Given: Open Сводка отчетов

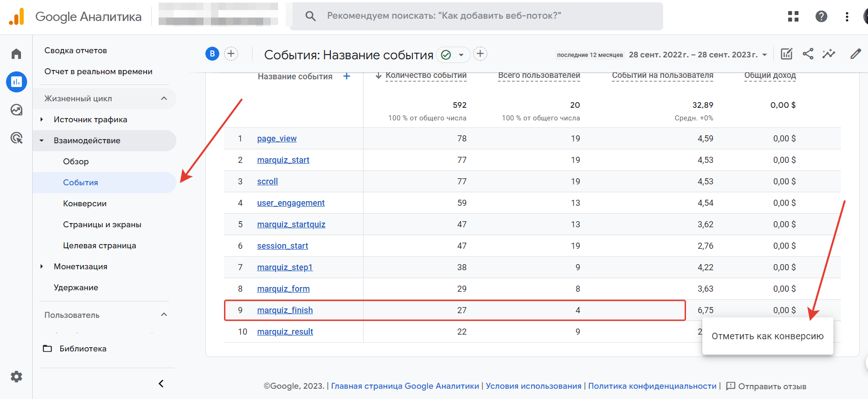Looking at the screenshot, I should click(x=76, y=50).
